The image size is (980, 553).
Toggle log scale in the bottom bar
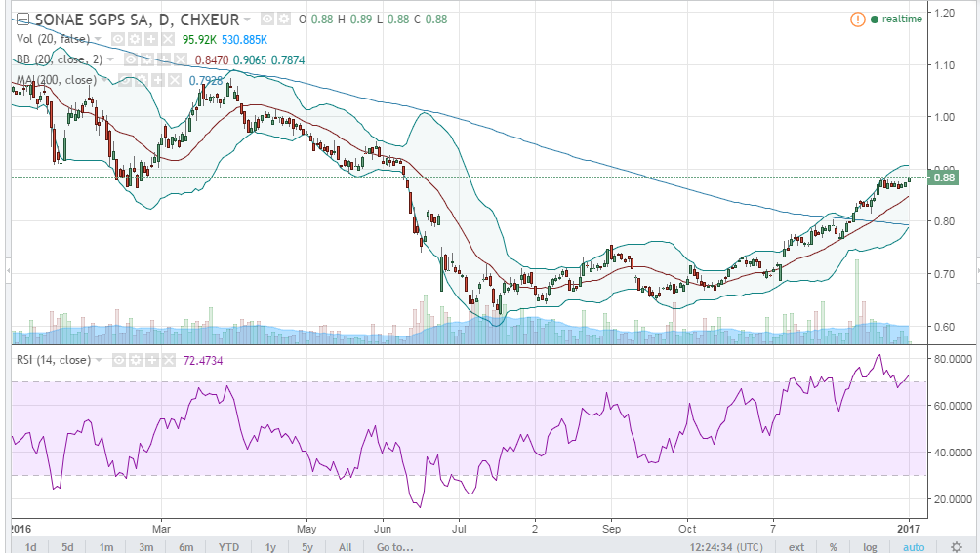tap(870, 547)
